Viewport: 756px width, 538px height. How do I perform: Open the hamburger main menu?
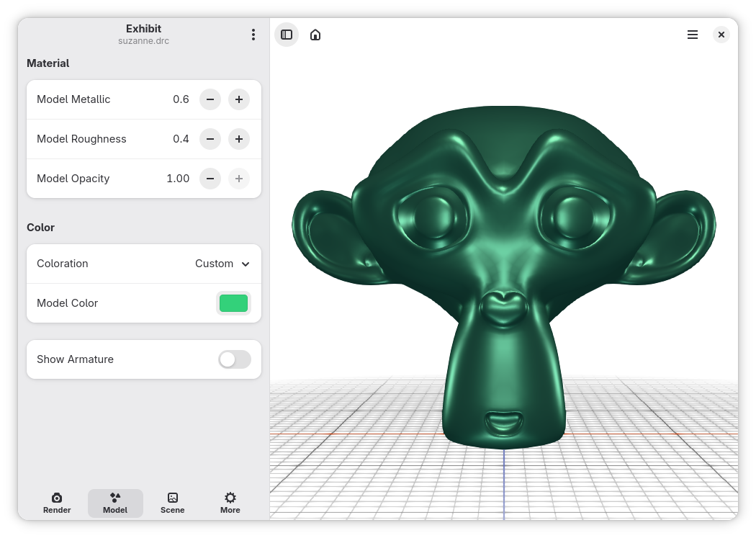click(x=693, y=35)
